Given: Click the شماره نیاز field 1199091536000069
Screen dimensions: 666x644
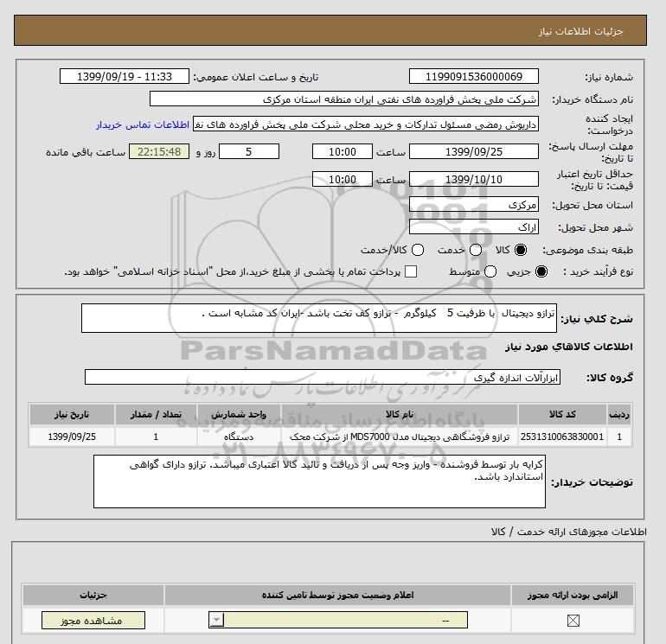Looking at the screenshot, I should pyautogui.click(x=474, y=76).
